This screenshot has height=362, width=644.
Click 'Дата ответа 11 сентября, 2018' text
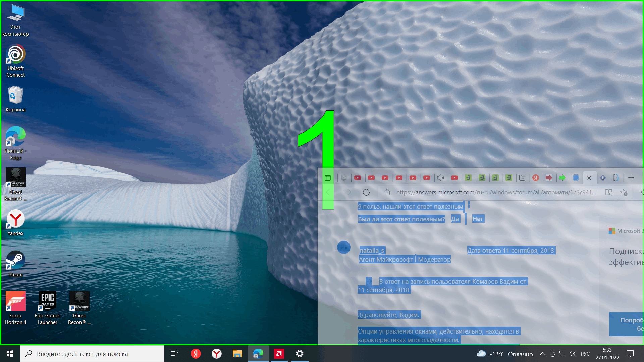[x=511, y=250]
